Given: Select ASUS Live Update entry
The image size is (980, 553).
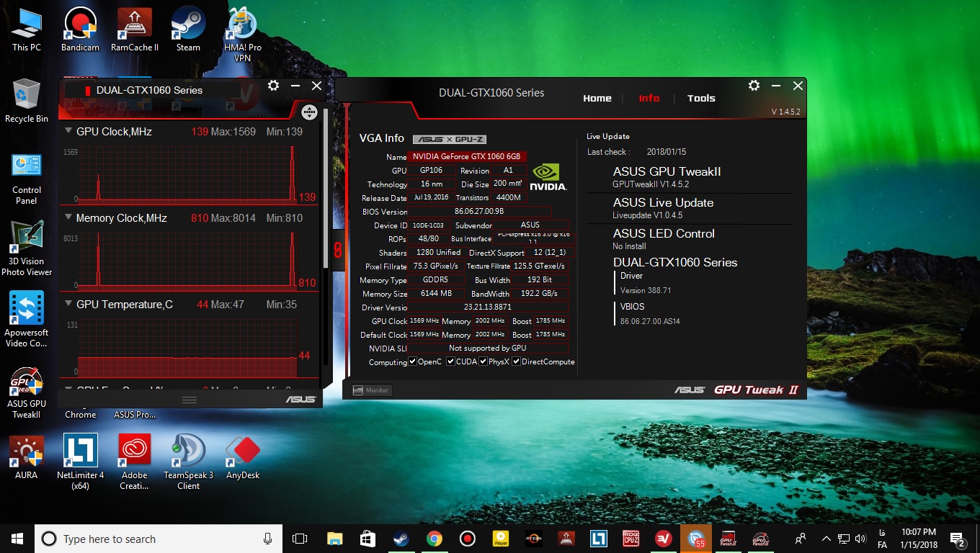Looking at the screenshot, I should (x=663, y=202).
